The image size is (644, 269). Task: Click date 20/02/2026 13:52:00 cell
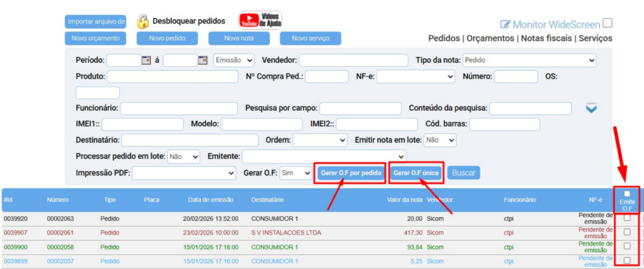[211, 219]
